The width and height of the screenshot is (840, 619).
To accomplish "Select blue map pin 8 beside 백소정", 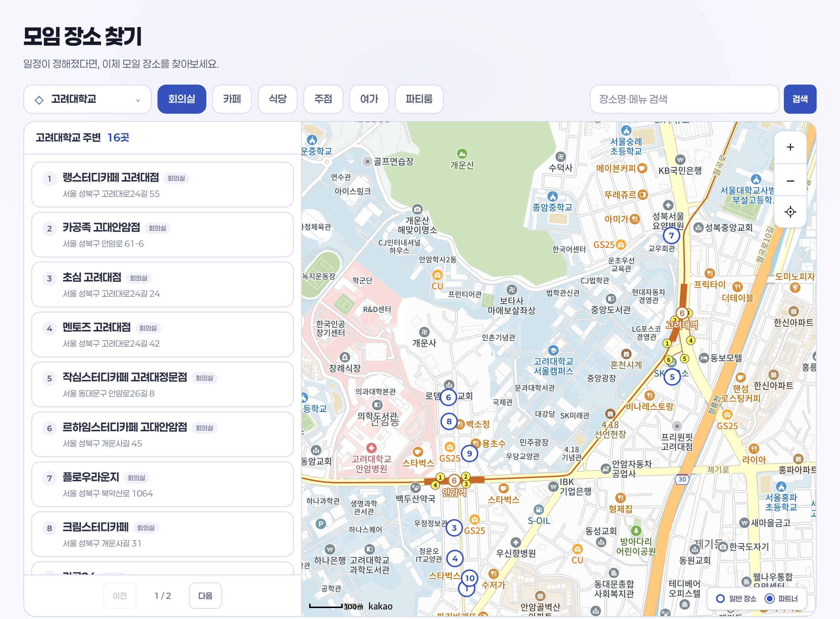I will [449, 421].
